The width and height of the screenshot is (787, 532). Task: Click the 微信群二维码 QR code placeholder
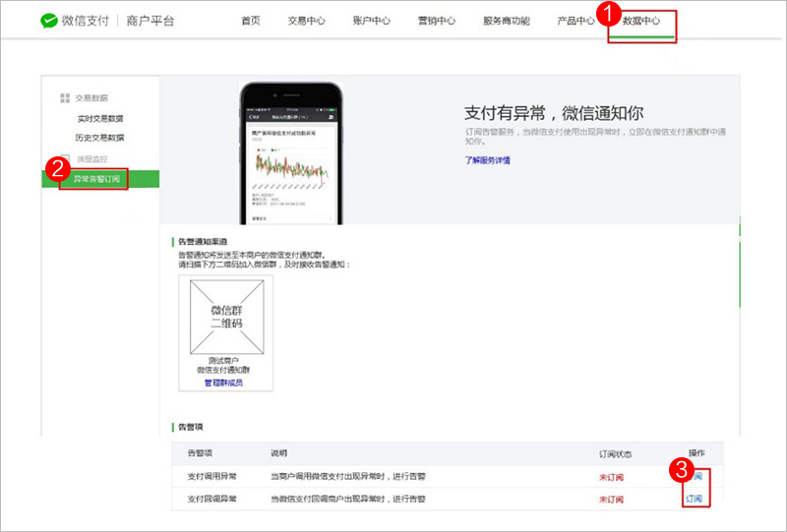(x=221, y=316)
